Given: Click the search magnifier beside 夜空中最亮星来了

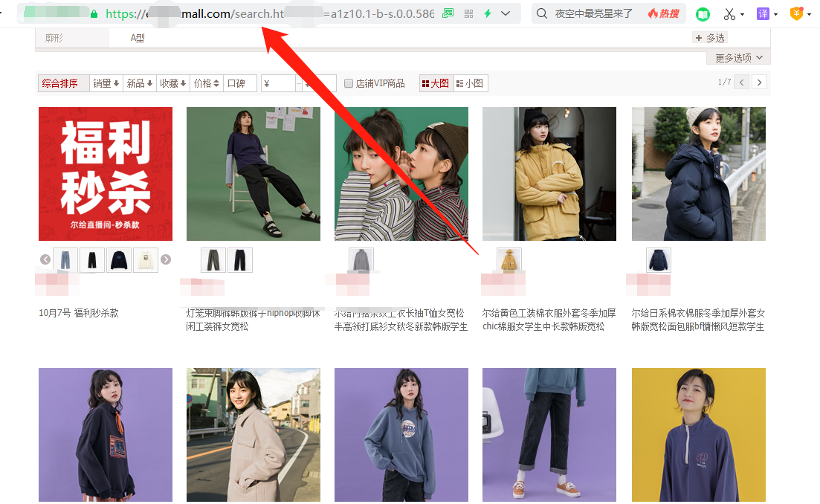Looking at the screenshot, I should click(x=540, y=13).
